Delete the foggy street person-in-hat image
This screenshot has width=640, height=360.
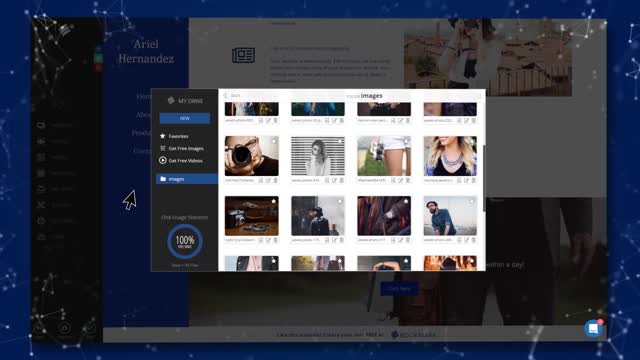pos(342,240)
